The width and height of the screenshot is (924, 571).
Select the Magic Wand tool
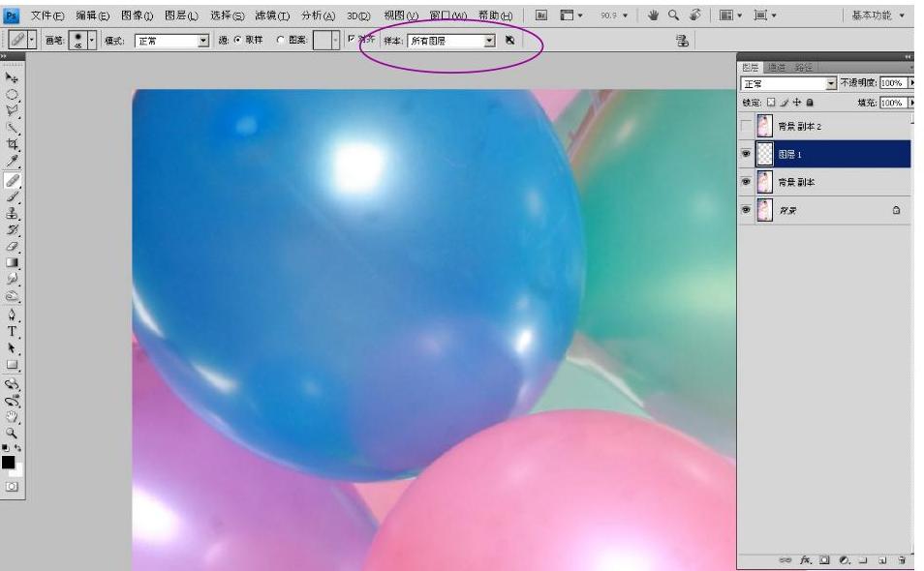click(x=12, y=128)
